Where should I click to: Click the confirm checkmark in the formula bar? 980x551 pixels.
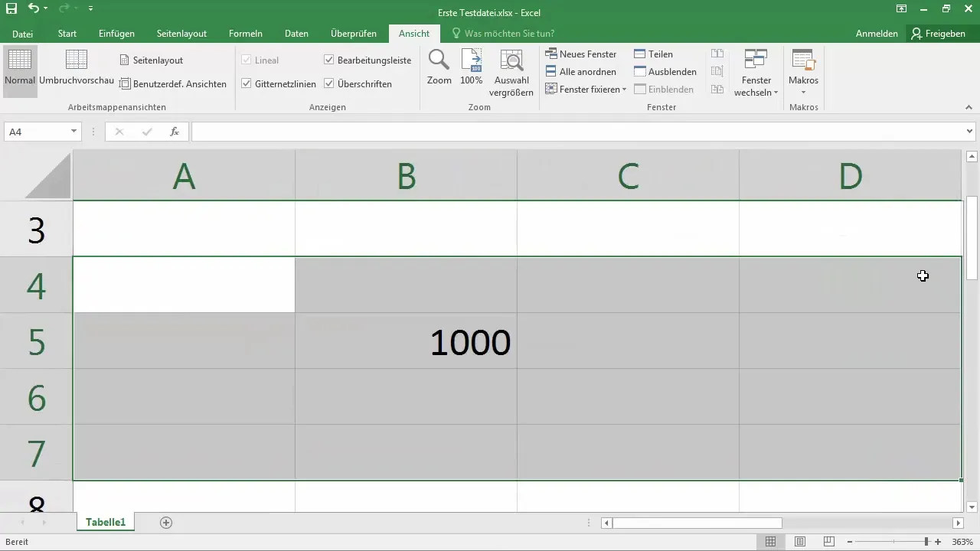click(147, 132)
